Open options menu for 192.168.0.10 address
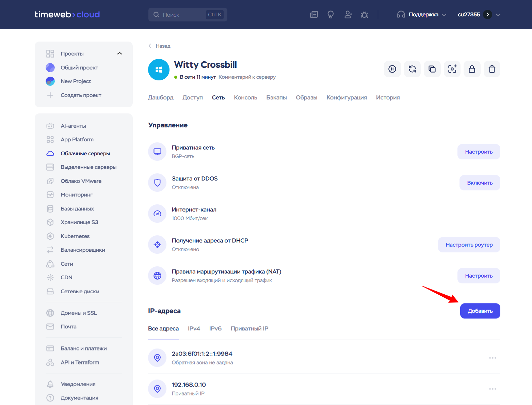The height and width of the screenshot is (405, 532). [493, 389]
